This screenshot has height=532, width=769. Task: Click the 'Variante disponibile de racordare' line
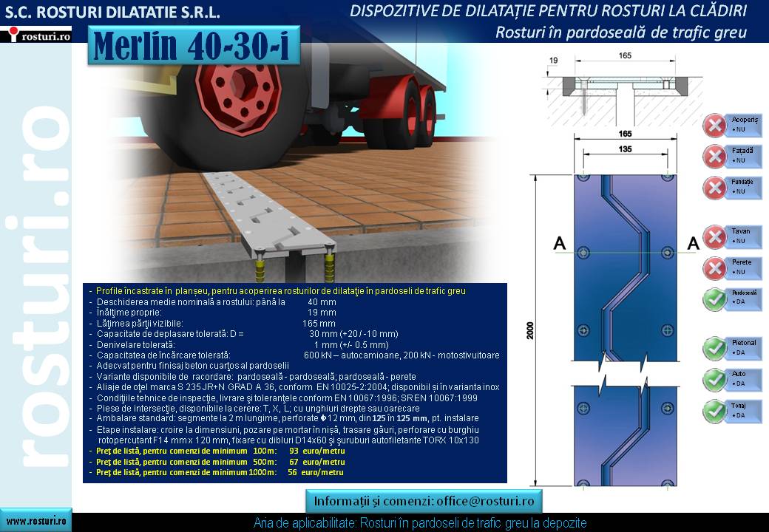pyautogui.click(x=253, y=376)
